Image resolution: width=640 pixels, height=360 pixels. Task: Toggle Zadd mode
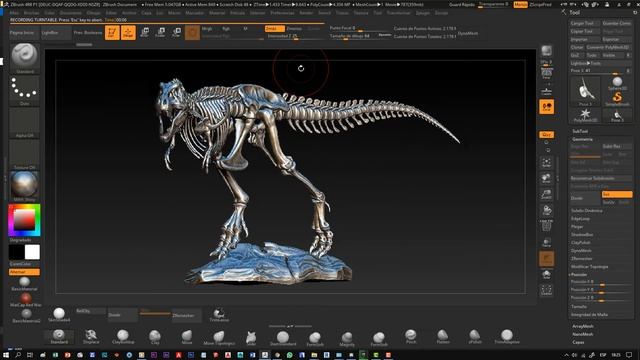point(274,29)
